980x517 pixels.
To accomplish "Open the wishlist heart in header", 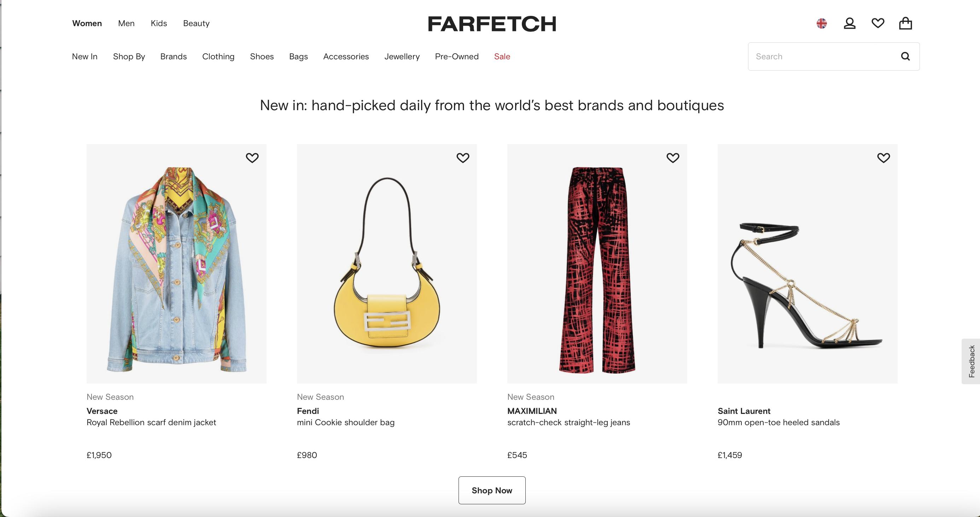I will 878,24.
